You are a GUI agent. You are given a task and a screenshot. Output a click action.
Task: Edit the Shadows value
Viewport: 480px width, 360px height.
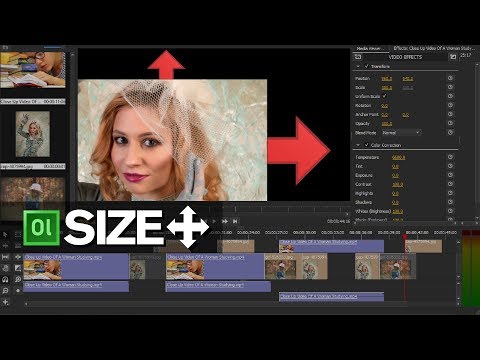click(x=395, y=202)
